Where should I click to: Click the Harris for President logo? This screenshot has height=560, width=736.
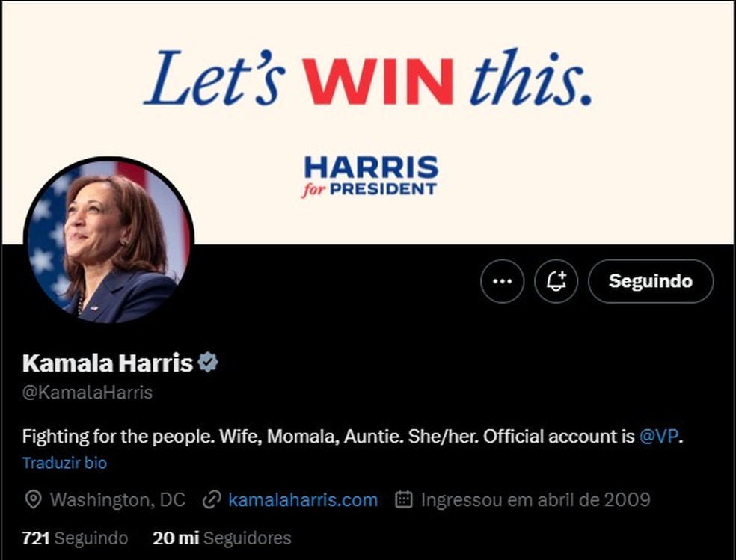click(370, 176)
